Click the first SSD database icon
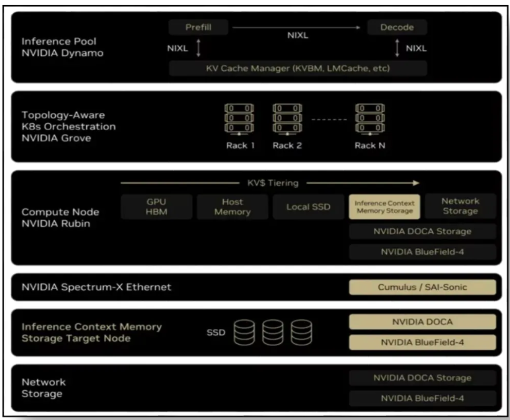The height and width of the screenshot is (420, 510). click(244, 333)
